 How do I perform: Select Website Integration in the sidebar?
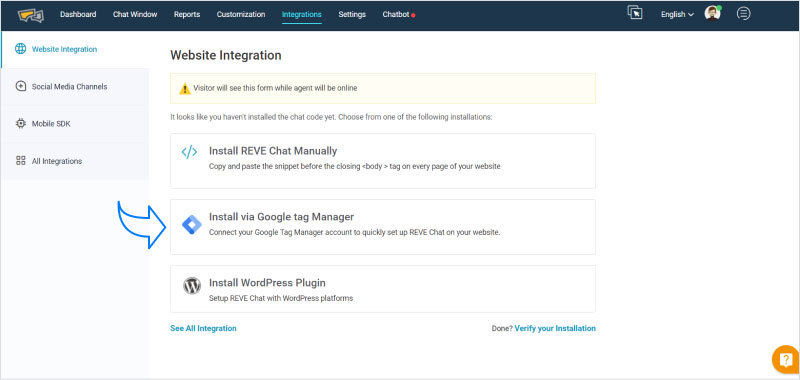pyautogui.click(x=75, y=49)
